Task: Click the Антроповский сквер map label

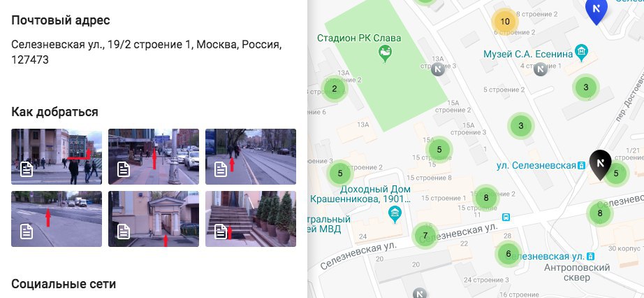Action: [x=577, y=273]
